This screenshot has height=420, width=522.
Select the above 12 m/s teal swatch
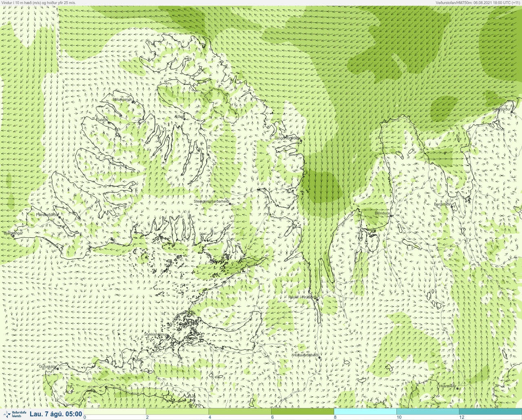coord(490,411)
